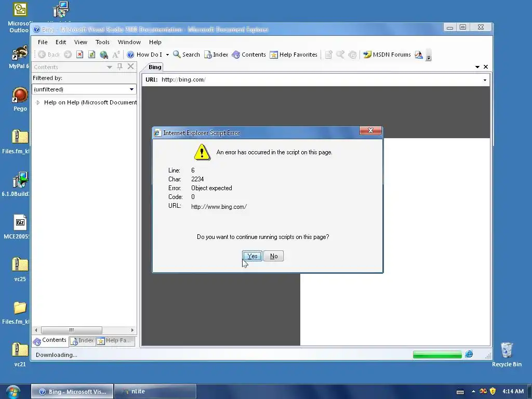Click the http://www.bing.com/ URL text in dialog
This screenshot has height=399, width=532.
[x=219, y=207]
